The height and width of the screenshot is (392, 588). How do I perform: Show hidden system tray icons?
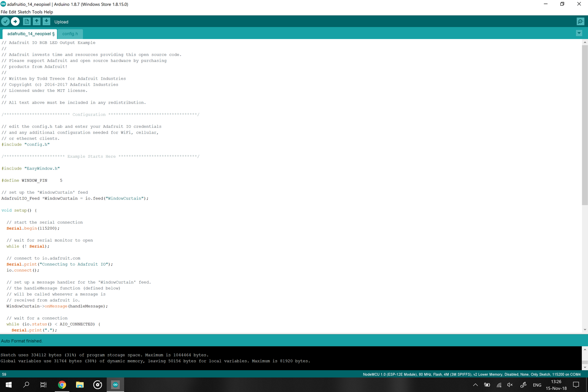[x=475, y=385]
